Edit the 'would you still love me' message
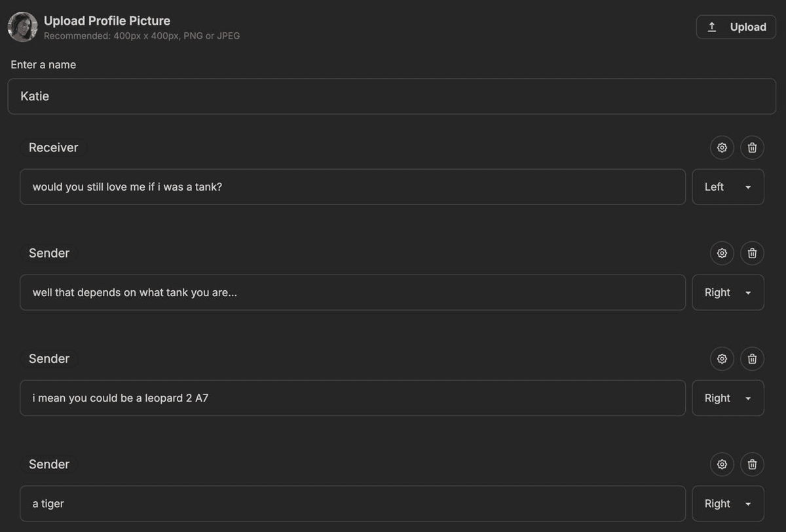This screenshot has width=786, height=532. pos(352,187)
